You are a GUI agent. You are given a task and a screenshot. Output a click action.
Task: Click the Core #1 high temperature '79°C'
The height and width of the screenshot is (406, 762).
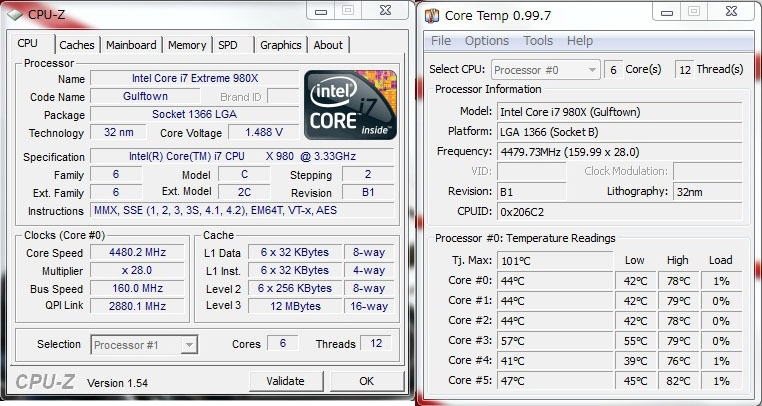(678, 301)
